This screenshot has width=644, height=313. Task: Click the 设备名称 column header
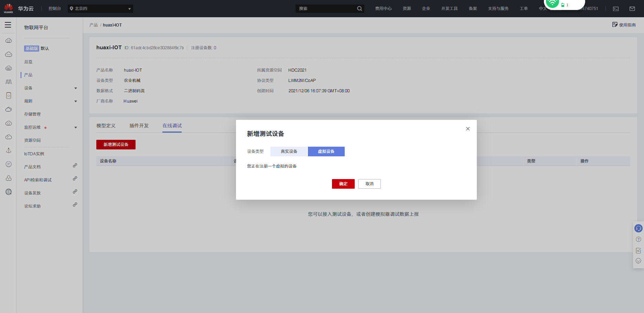(108, 161)
